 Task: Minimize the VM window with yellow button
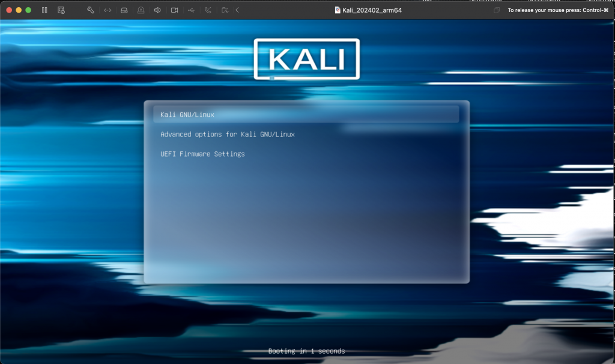coord(19,10)
